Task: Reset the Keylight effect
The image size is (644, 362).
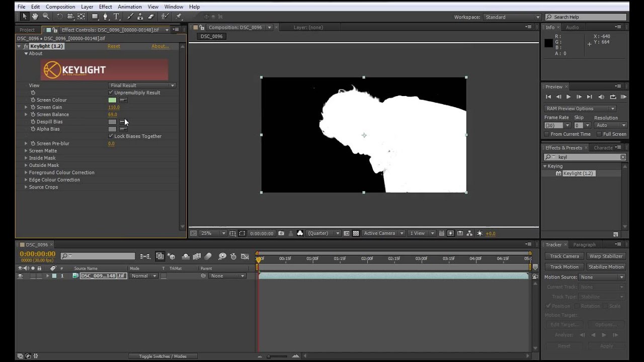Action: click(114, 46)
